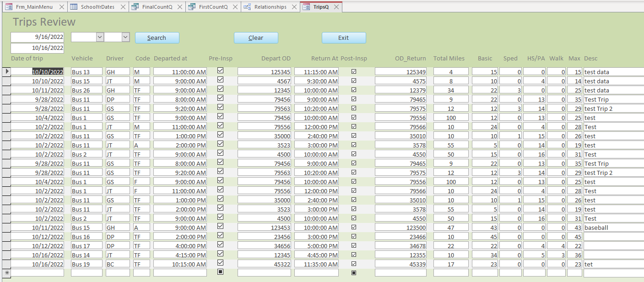Toggle Pre-Insp checkbox in the Bus 13 row
Viewport: 644px width, 282px height.
pyautogui.click(x=220, y=70)
